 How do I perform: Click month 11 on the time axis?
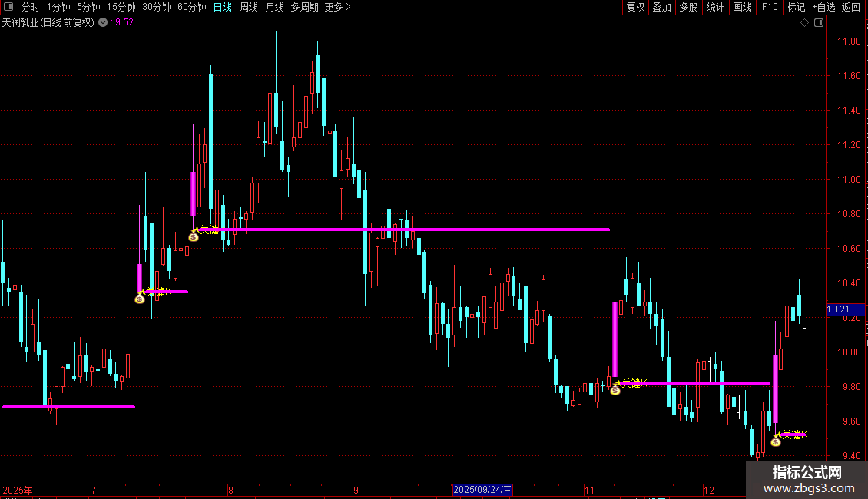point(589,490)
